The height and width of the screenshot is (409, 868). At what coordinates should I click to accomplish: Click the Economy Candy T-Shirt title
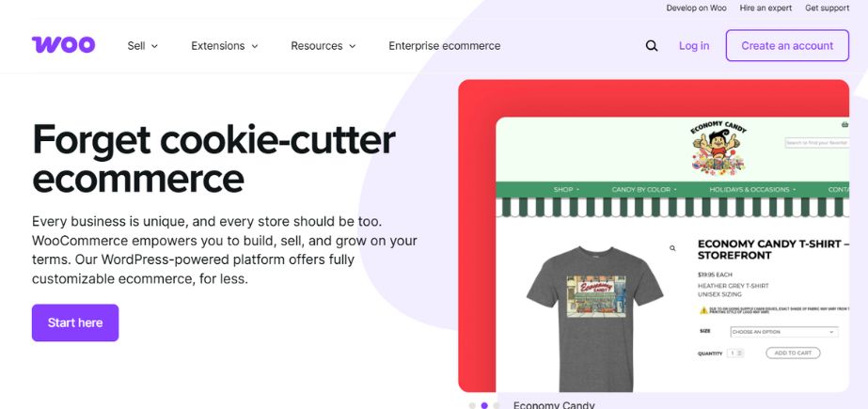[773, 249]
